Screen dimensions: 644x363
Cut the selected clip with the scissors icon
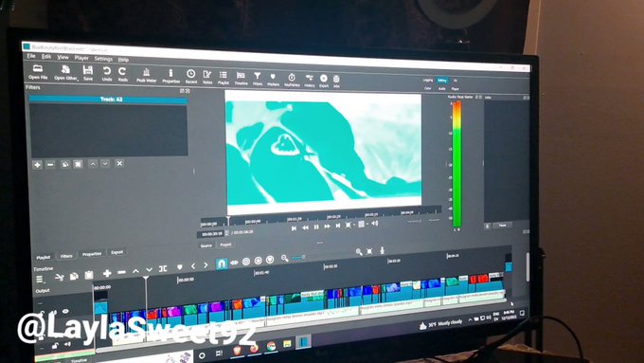pos(60,278)
